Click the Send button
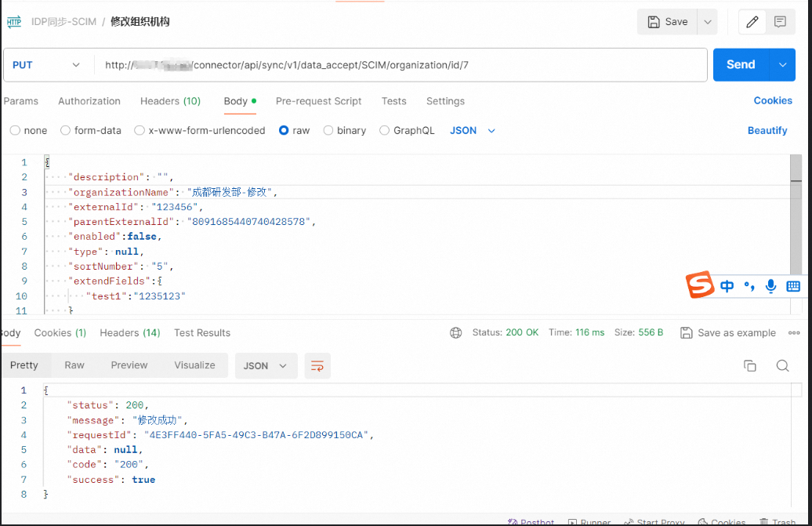 [741, 65]
